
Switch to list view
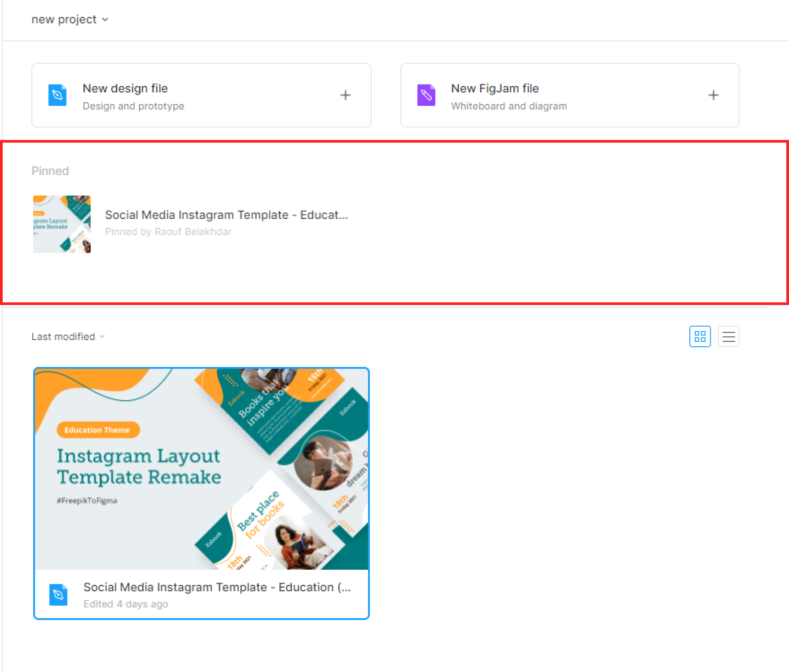tap(728, 336)
